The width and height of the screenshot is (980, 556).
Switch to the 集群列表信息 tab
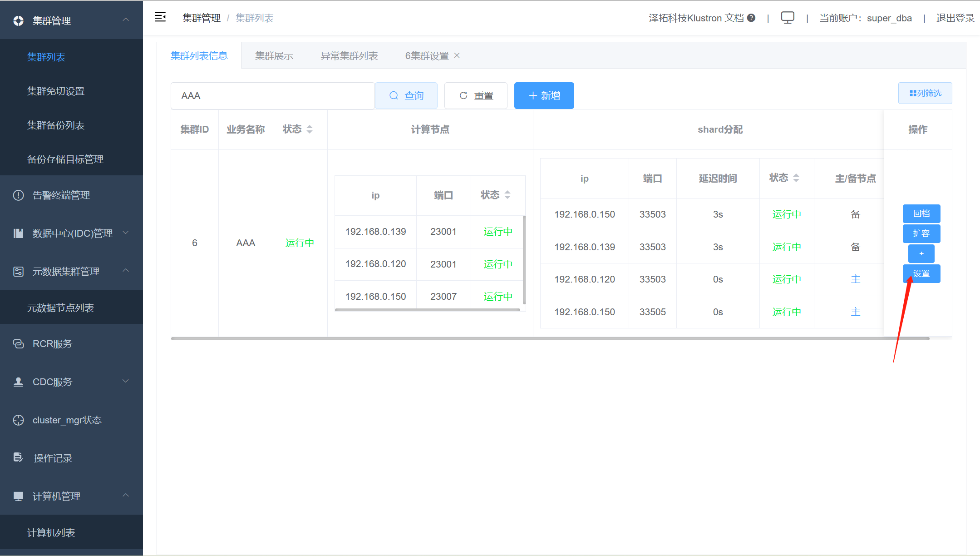199,55
